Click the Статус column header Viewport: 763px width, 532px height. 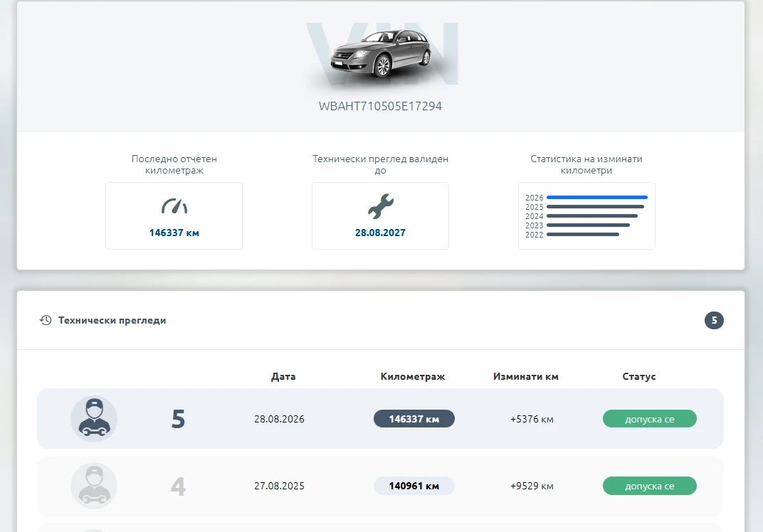pyautogui.click(x=639, y=376)
